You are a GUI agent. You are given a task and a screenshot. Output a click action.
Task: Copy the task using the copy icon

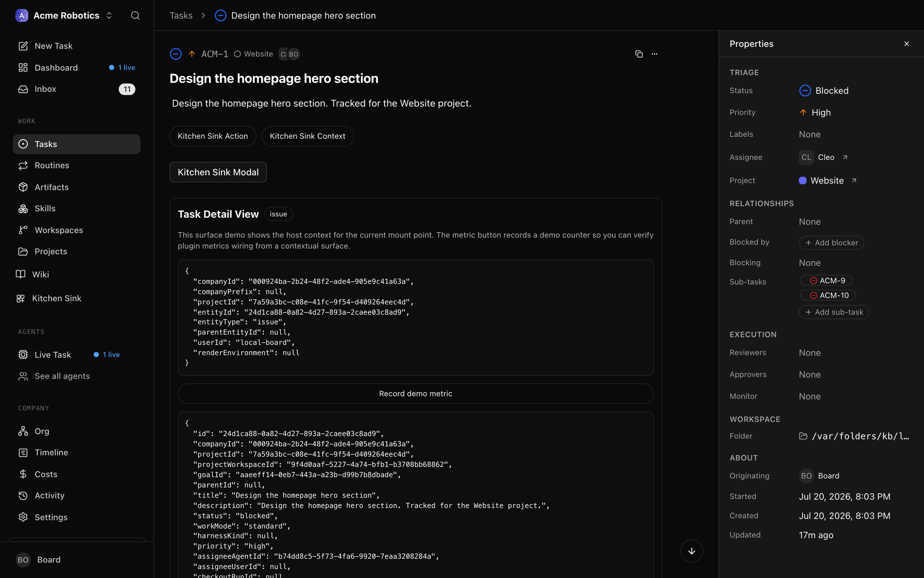[x=639, y=54]
